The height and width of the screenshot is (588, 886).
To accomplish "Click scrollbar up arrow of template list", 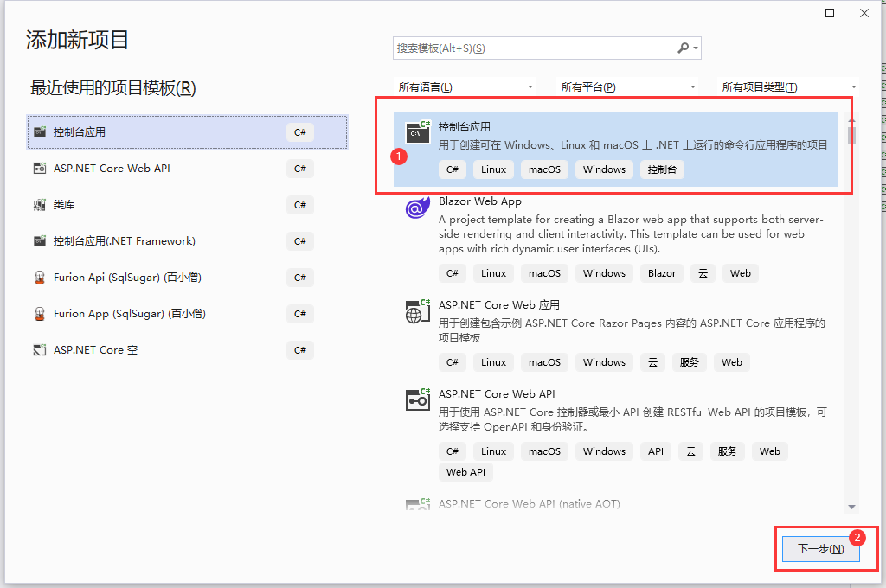I will pos(851,119).
